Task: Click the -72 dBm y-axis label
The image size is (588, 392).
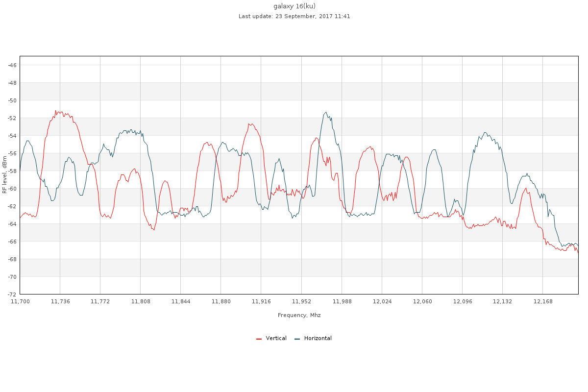Action: [12, 294]
